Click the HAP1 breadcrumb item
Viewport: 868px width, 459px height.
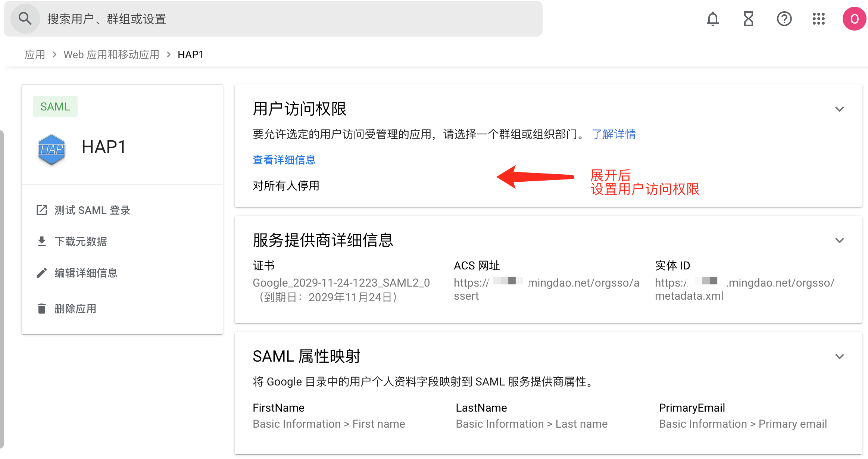pyautogui.click(x=191, y=55)
